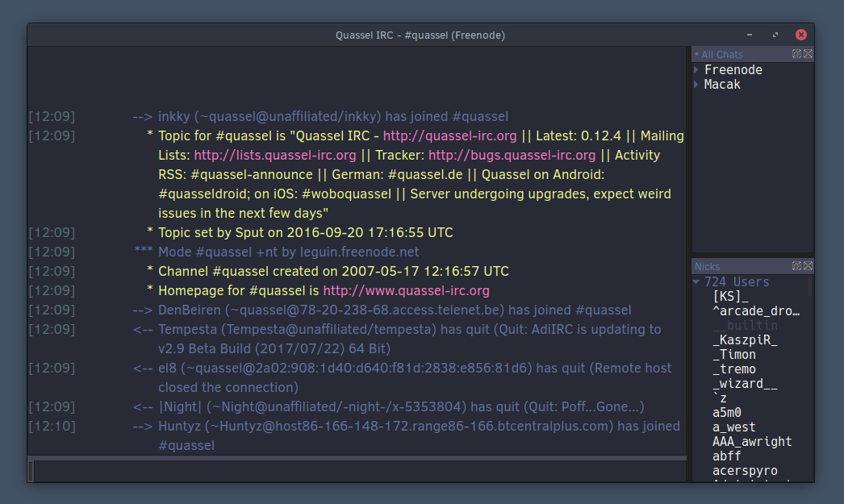Image resolution: width=844 pixels, height=504 pixels.
Task: Click the nick list scrollbar
Action: tap(810, 285)
